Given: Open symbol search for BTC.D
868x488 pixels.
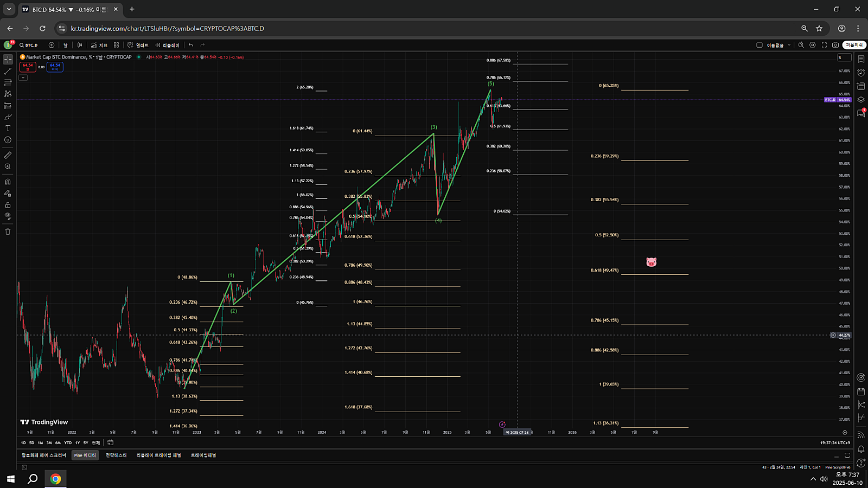Looking at the screenshot, I should [x=29, y=45].
